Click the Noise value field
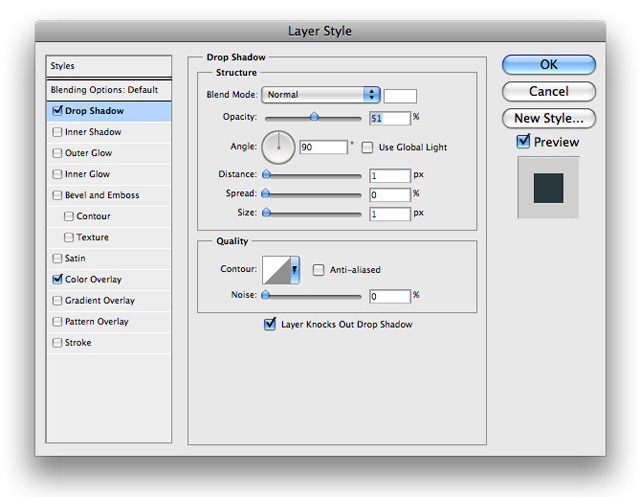Image resolution: width=640 pixels, height=497 pixels. pos(390,296)
